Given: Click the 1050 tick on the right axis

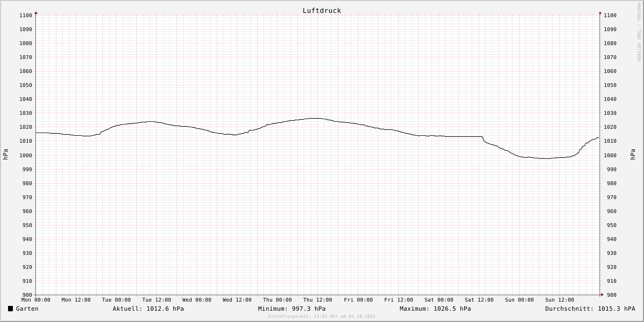Looking at the screenshot, I should click(x=610, y=85).
